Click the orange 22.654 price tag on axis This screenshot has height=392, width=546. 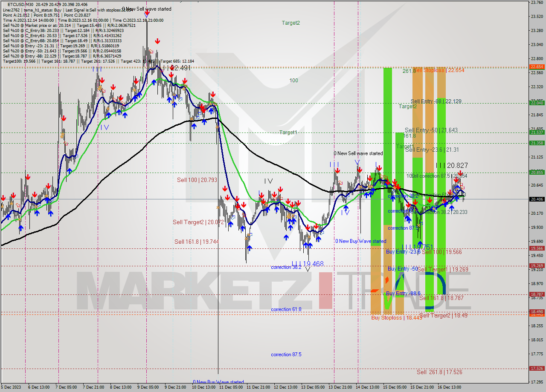click(x=537, y=67)
